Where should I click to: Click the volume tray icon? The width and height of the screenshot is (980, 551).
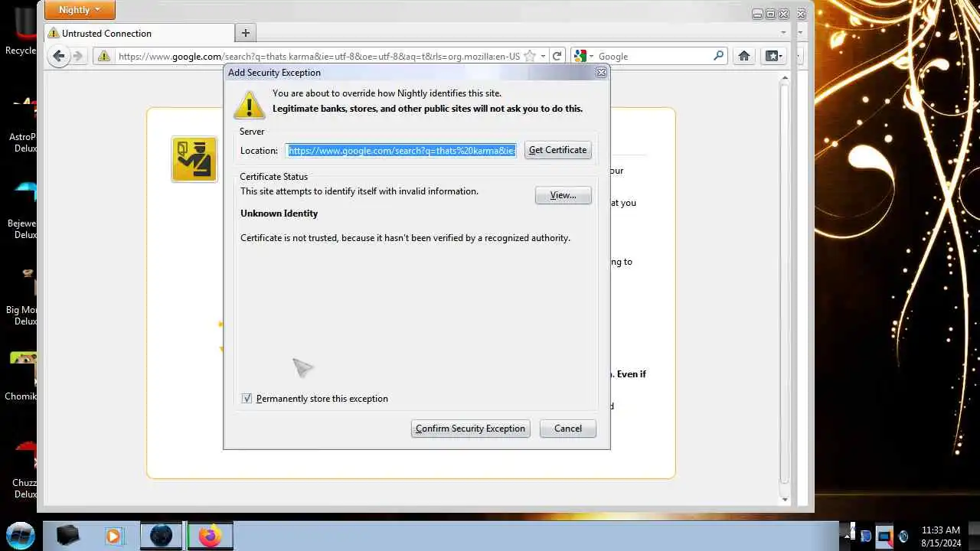(903, 536)
